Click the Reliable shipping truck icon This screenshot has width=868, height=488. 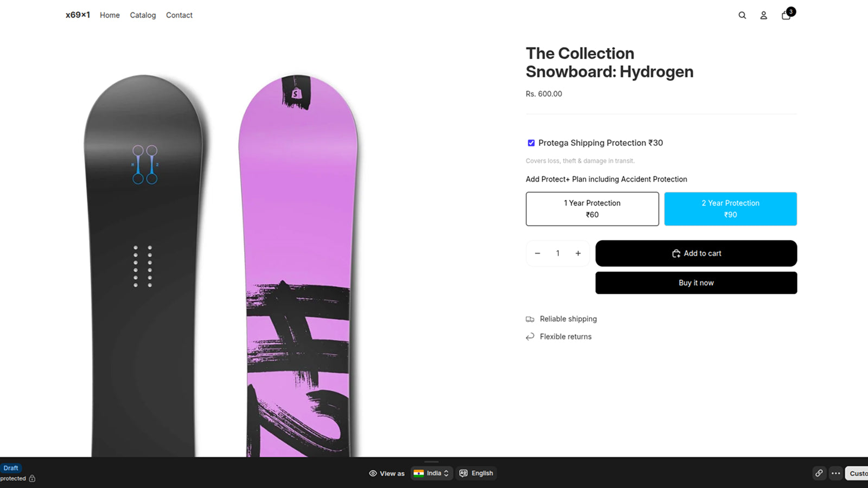coord(530,319)
